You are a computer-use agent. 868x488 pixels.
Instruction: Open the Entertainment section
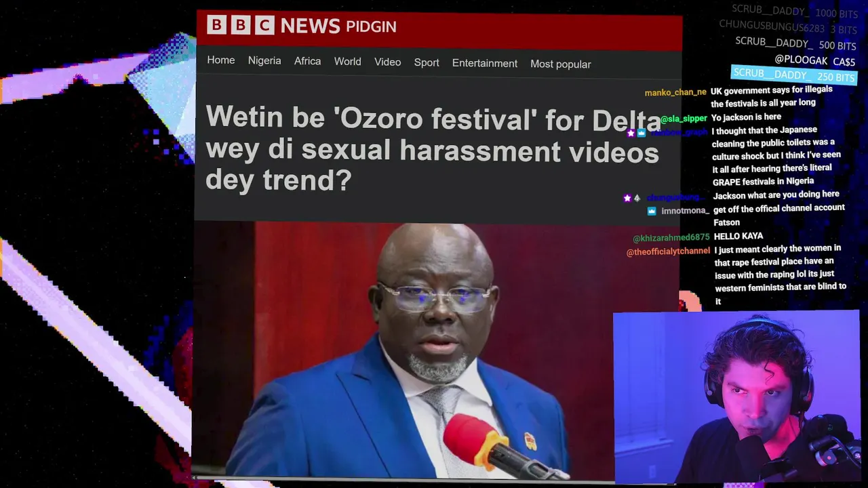pyautogui.click(x=485, y=63)
